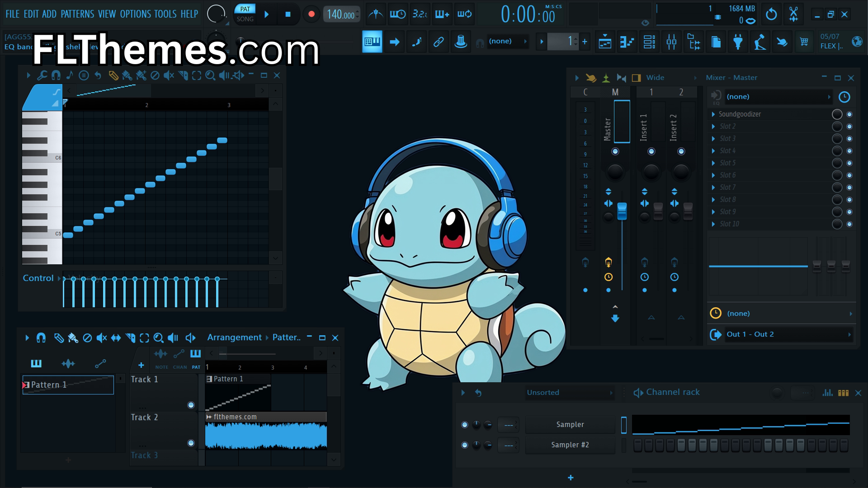The image size is (868, 488).
Task: Toggle the Slot 5 enable switch
Action: click(849, 163)
